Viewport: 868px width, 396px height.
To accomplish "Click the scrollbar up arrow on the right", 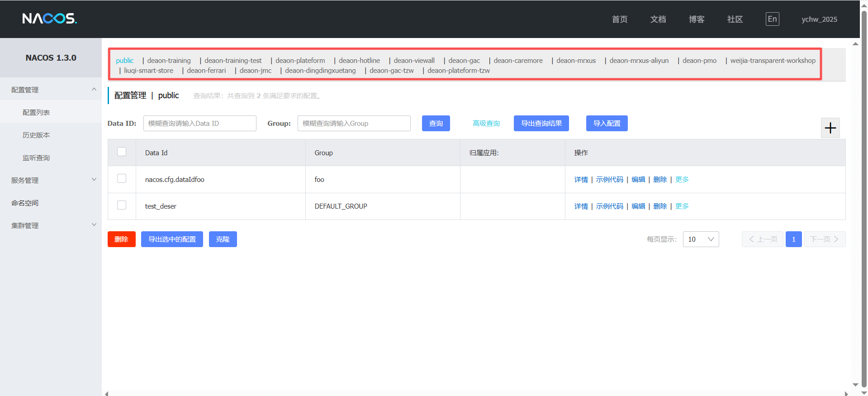I will 855,44.
